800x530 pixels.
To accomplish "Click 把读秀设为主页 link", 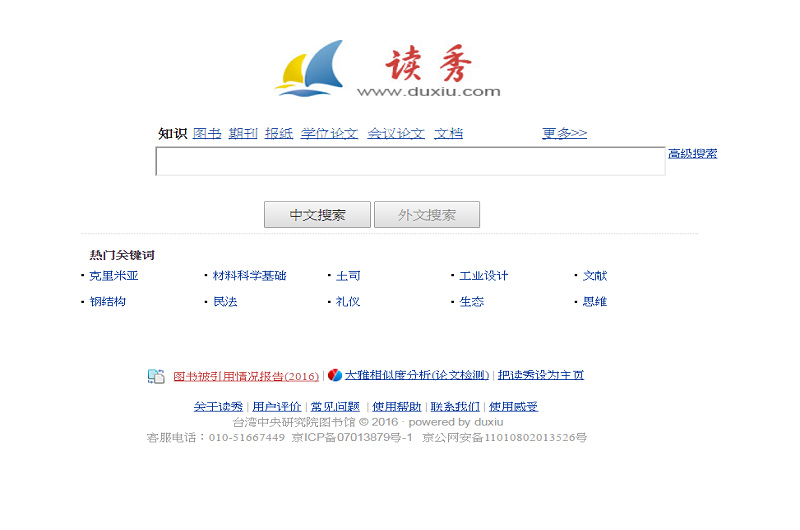I will click(541, 375).
